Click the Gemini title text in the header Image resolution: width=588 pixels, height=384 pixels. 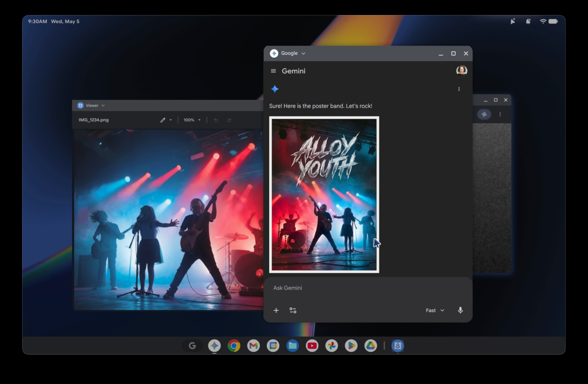click(294, 71)
